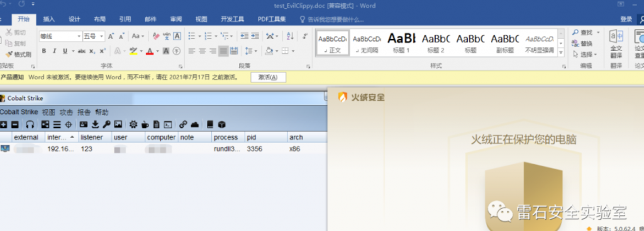Open the borders dropdown arrow
The height and width of the screenshot is (231, 644).
293,51
